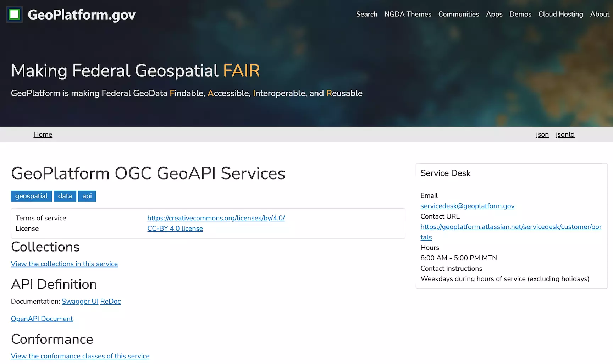Click the data keyword tag
613x364 pixels.
(65, 196)
